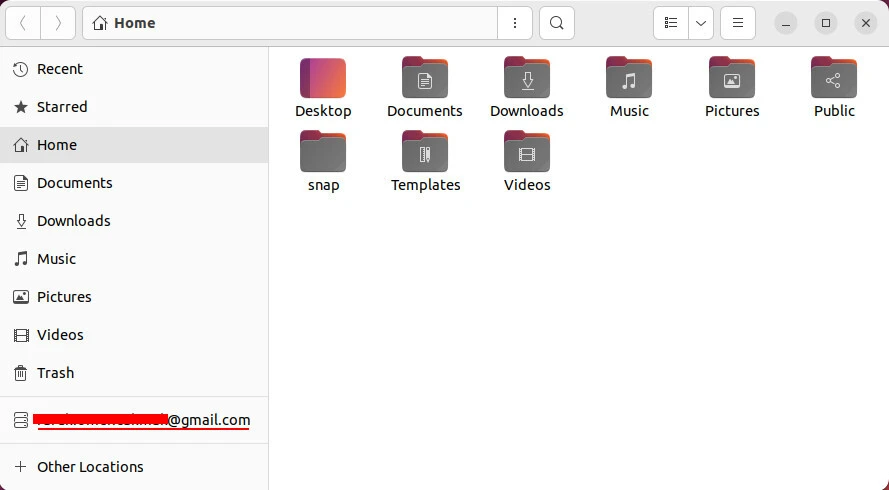Open the Desktop folder icon
This screenshot has width=889, height=490.
click(x=323, y=78)
